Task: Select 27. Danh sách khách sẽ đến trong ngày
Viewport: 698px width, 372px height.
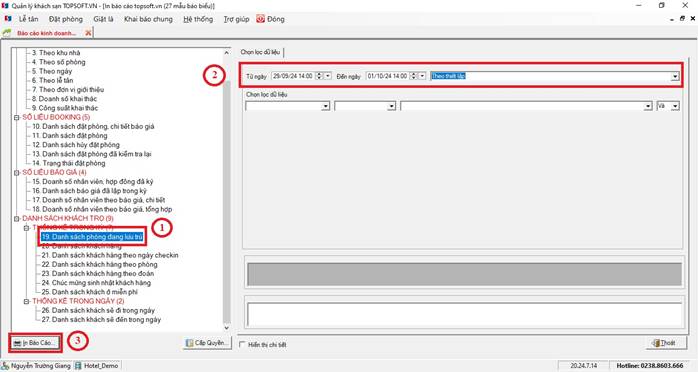Action: pos(101,319)
